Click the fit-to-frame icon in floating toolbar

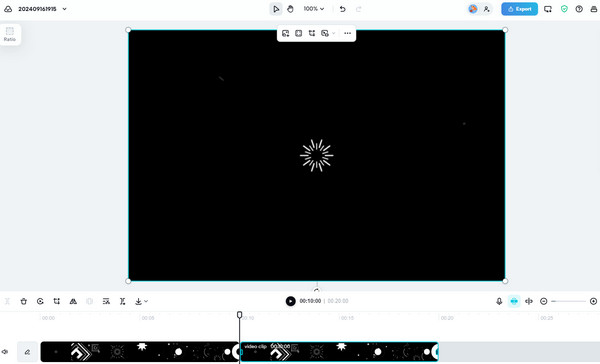coord(298,33)
